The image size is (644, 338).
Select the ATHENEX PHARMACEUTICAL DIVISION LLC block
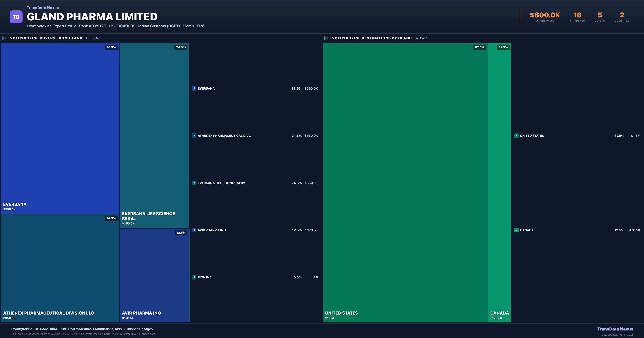60,268
